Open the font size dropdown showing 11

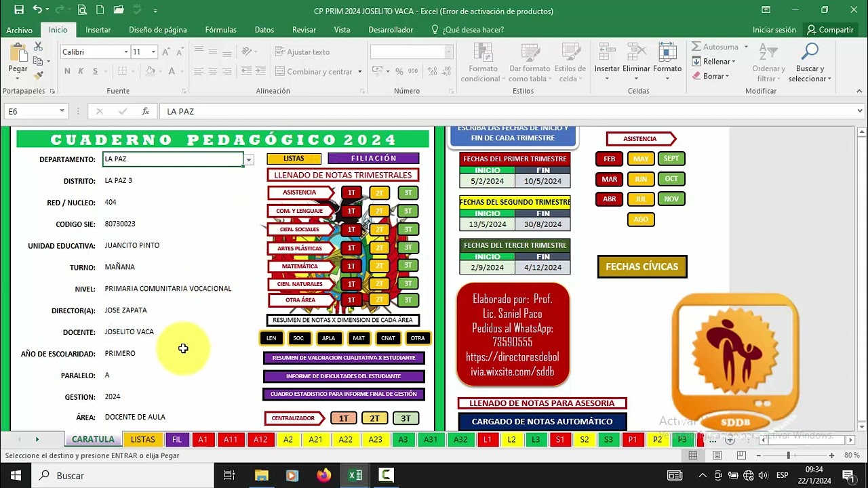point(153,52)
